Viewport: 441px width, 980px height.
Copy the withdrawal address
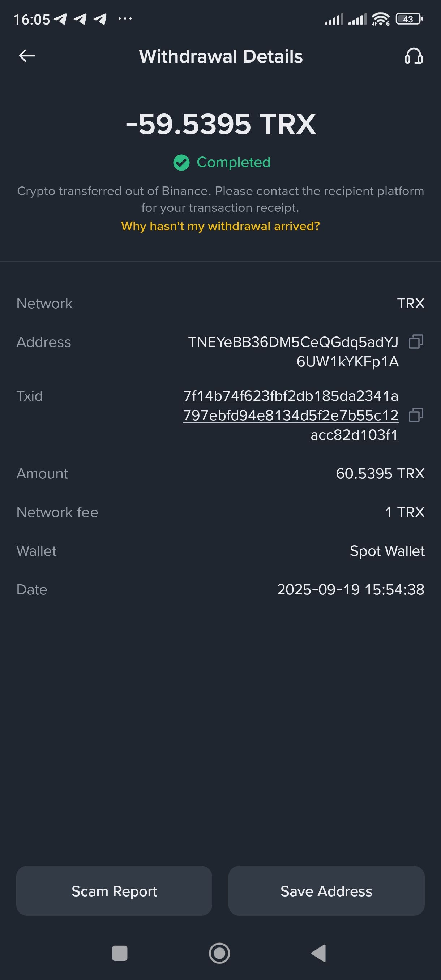pos(415,341)
